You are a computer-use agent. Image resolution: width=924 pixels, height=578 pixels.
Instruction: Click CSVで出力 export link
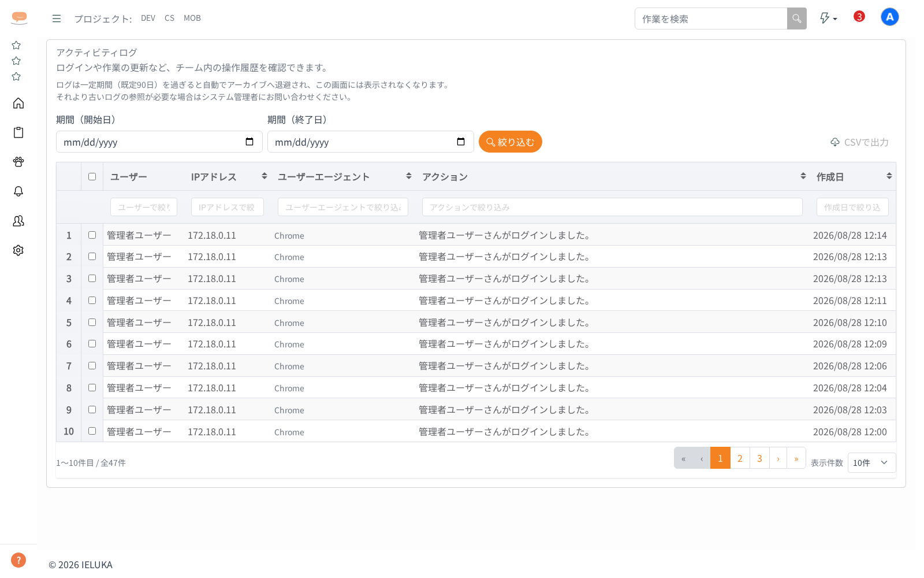859,142
